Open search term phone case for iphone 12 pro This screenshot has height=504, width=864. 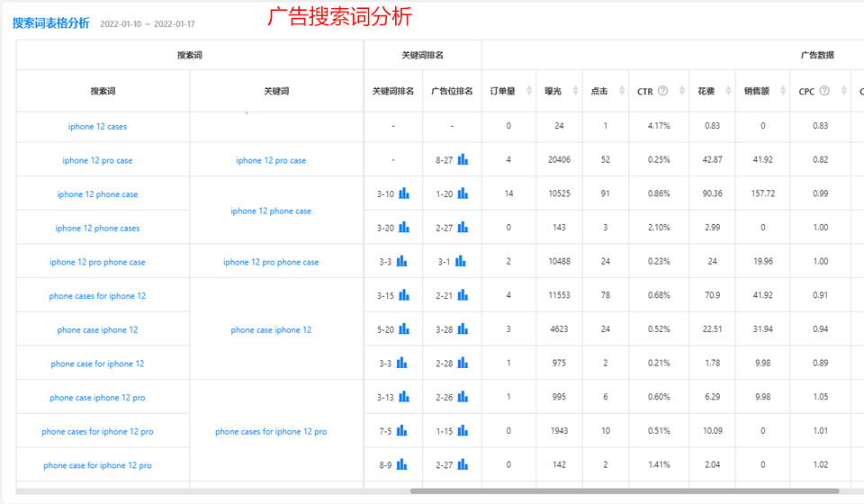pyautogui.click(x=97, y=465)
